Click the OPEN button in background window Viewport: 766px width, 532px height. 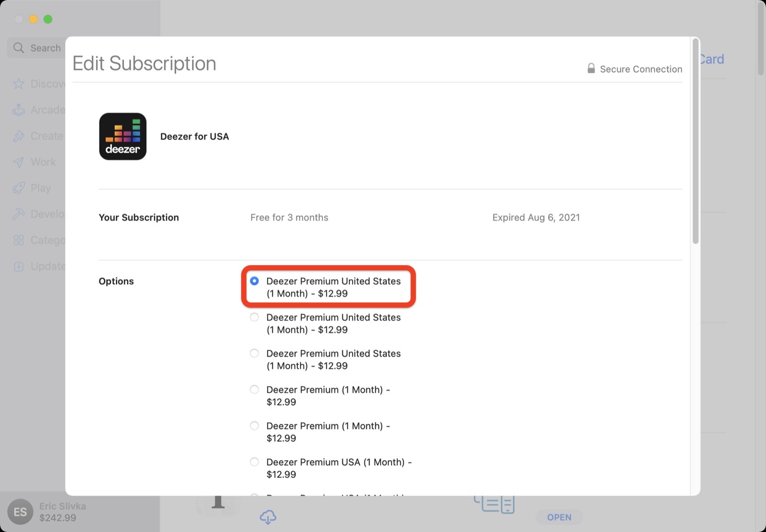(559, 517)
